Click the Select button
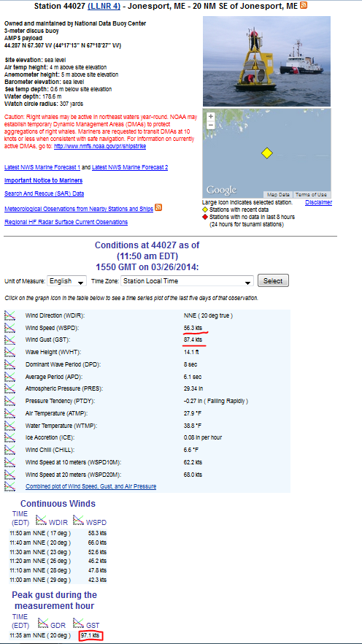 pyautogui.click(x=273, y=280)
